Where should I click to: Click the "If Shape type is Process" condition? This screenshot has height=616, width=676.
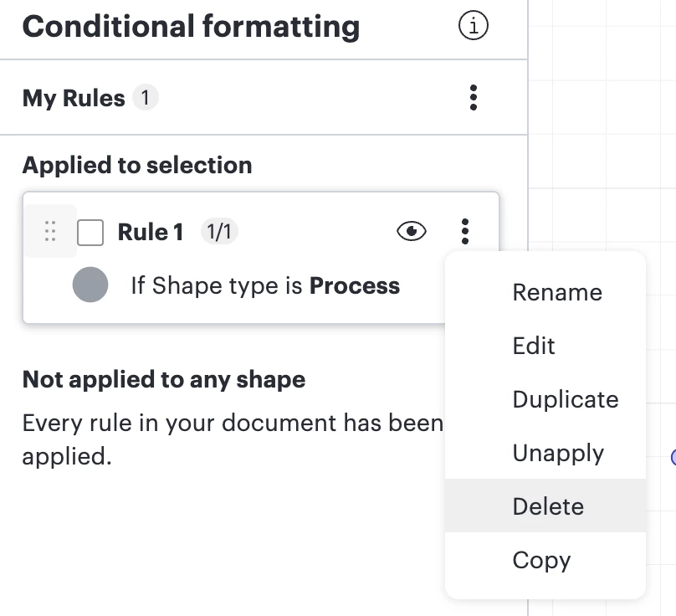click(x=265, y=285)
